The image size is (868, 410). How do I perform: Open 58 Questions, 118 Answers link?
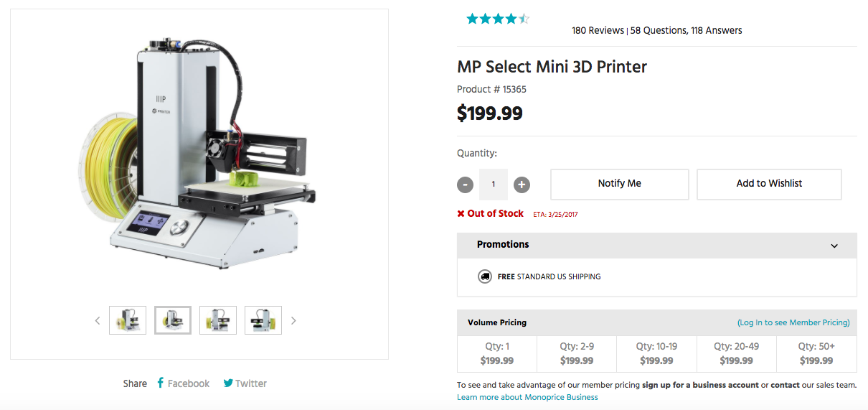pos(687,30)
